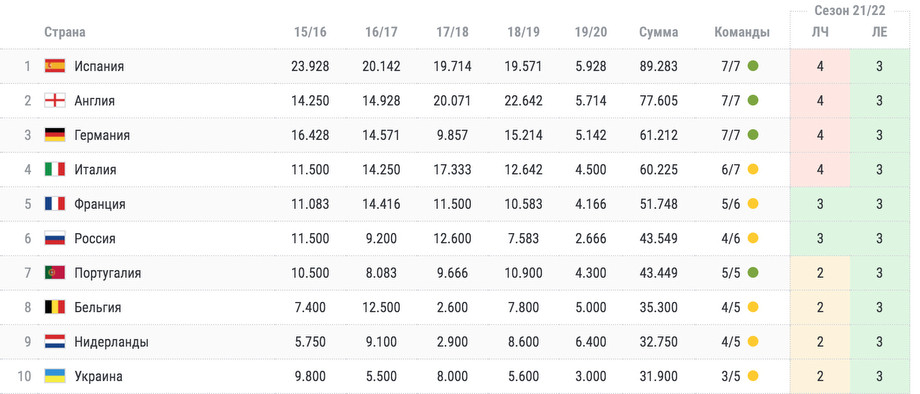Click the Spain flag icon

point(55,66)
